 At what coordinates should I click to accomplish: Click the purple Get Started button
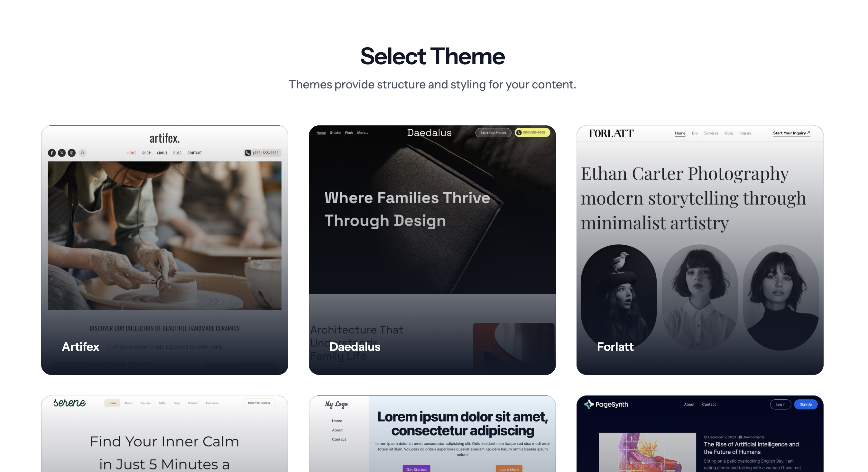(x=416, y=469)
